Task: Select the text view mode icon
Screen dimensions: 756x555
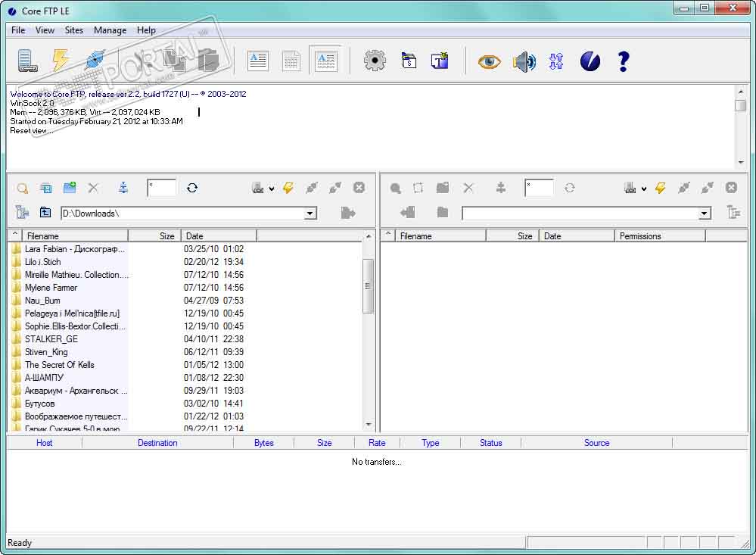Action: pos(258,61)
